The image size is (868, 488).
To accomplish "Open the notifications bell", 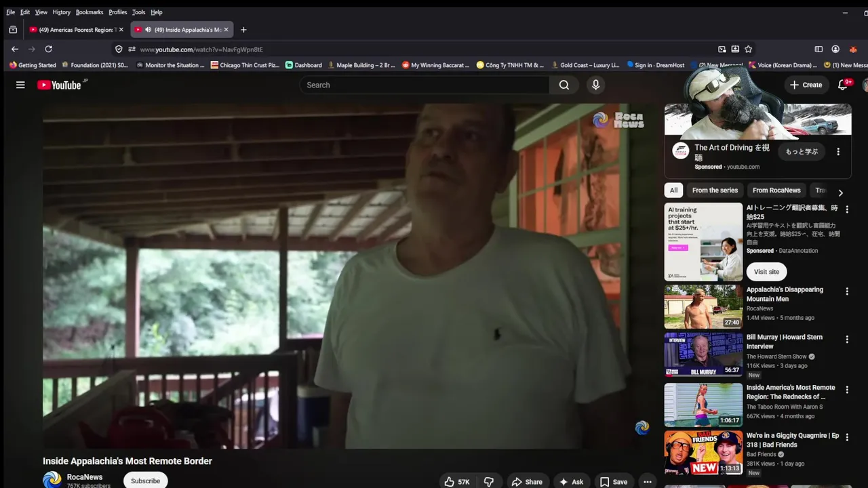I will 843,85.
